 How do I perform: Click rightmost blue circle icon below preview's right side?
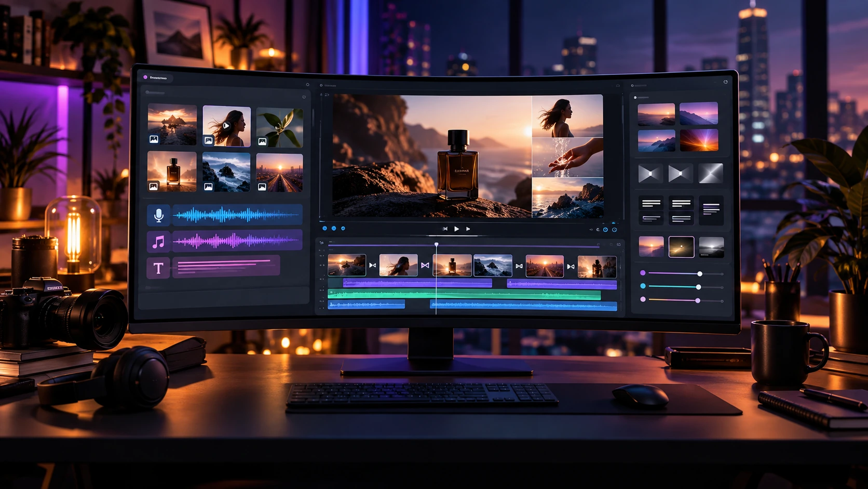point(614,230)
